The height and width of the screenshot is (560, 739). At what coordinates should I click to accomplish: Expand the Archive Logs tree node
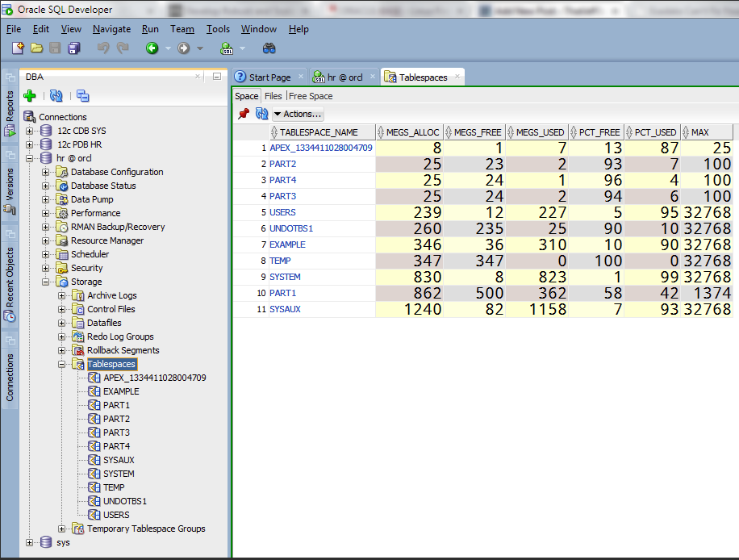tap(62, 295)
